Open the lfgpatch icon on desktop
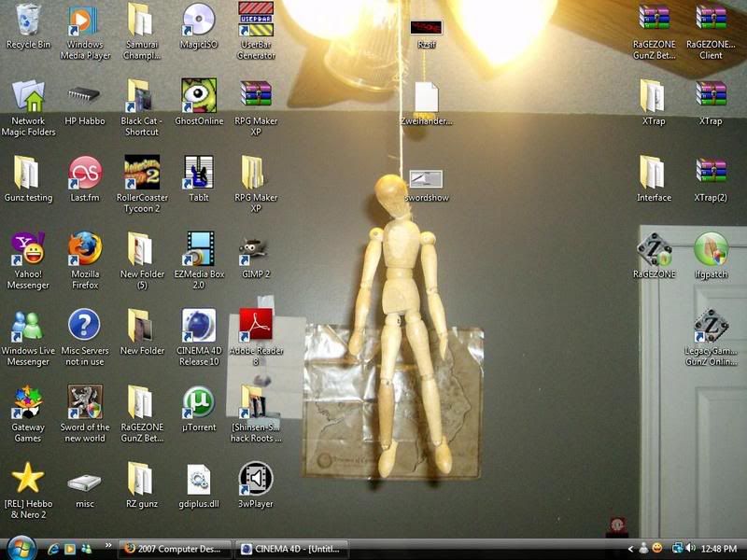Image resolution: width=747 pixels, height=560 pixels. pos(711,250)
